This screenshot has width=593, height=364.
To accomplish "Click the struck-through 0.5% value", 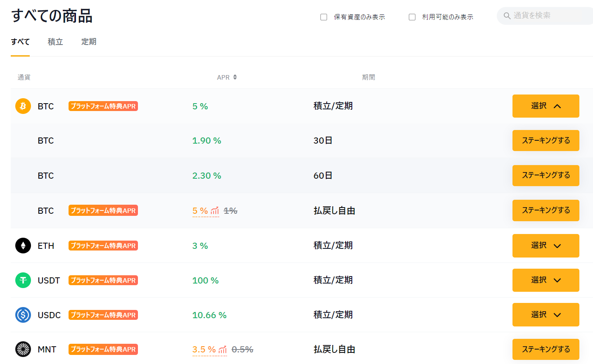I will 242,350.
